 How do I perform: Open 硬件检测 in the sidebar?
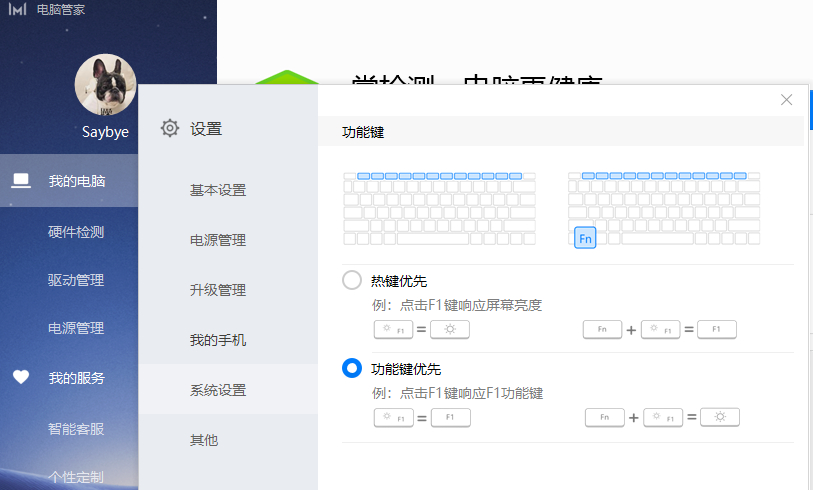tap(76, 232)
